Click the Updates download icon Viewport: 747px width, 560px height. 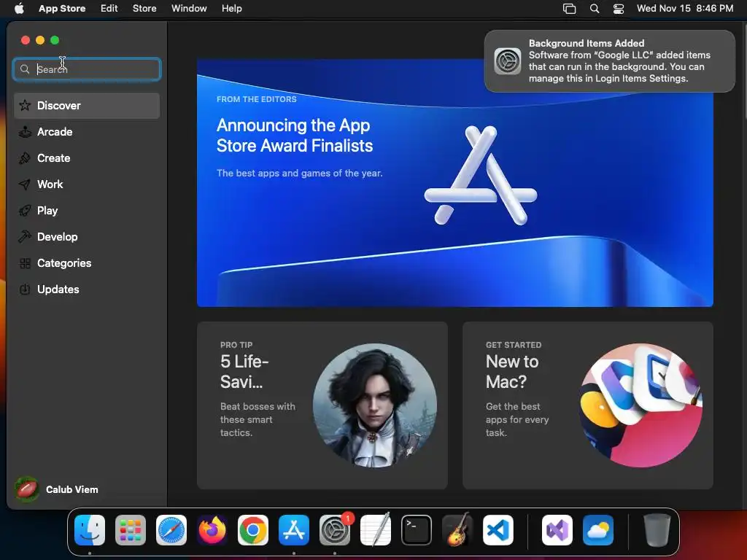[x=25, y=289]
